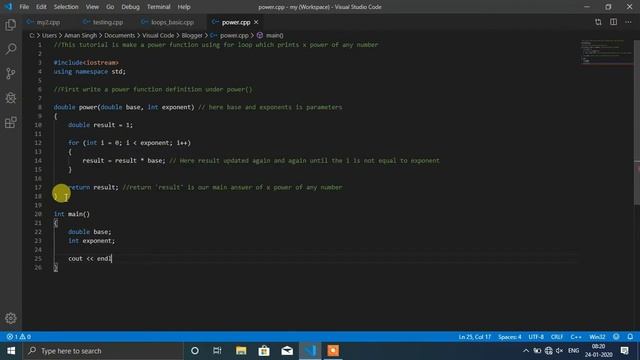Screen dimensions: 640x360
Task: Open the Windows Start menu
Action: (11, 351)
